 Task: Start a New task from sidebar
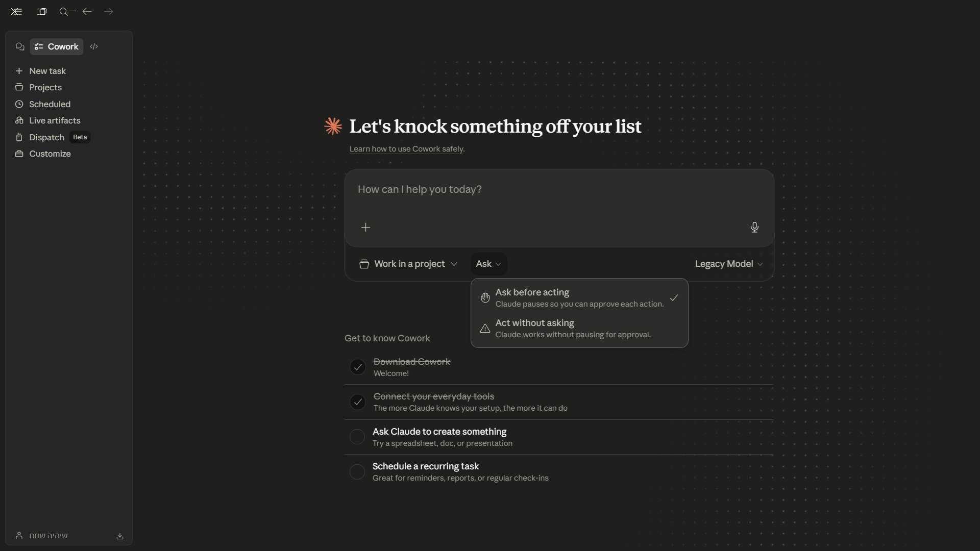coord(47,71)
